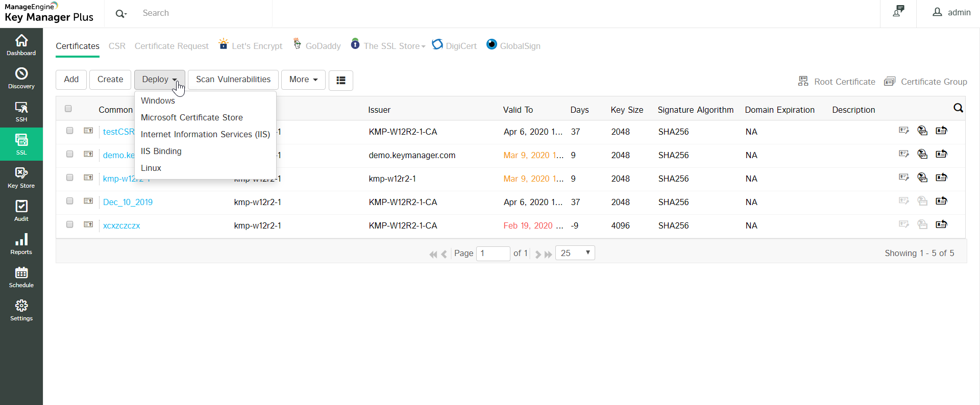Screen dimensions: 980x405
Task: Open the Dec_10_2019 certificate link
Action: pyautogui.click(x=128, y=202)
